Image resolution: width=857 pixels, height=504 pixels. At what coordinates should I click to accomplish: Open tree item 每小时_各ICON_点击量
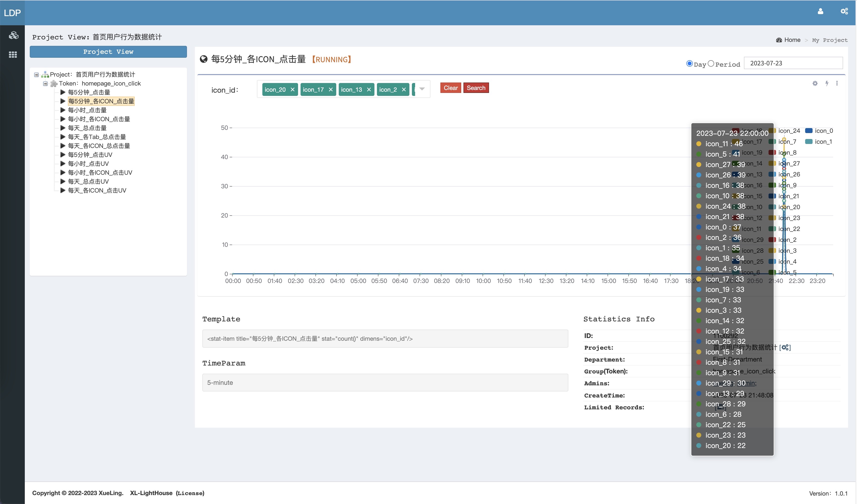(99, 119)
